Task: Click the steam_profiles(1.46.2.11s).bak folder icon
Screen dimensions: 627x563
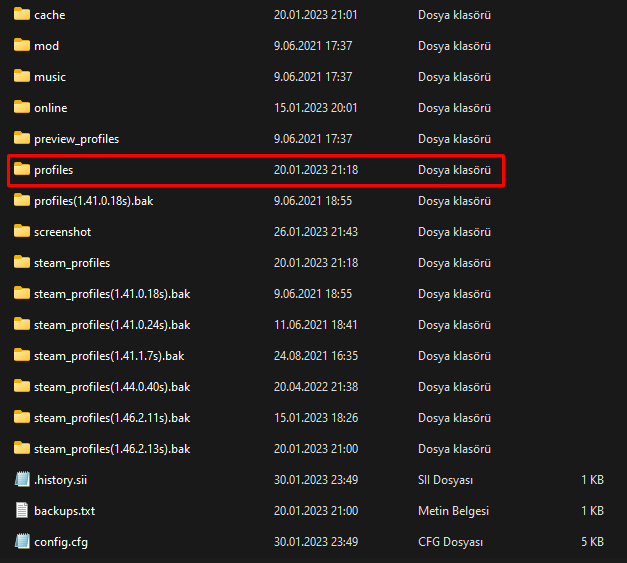Action: [22, 417]
